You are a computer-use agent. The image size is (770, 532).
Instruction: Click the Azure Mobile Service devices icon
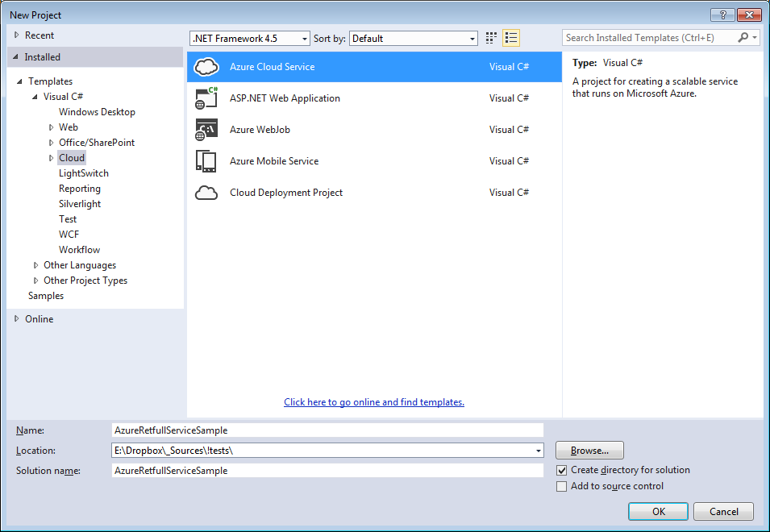206,161
